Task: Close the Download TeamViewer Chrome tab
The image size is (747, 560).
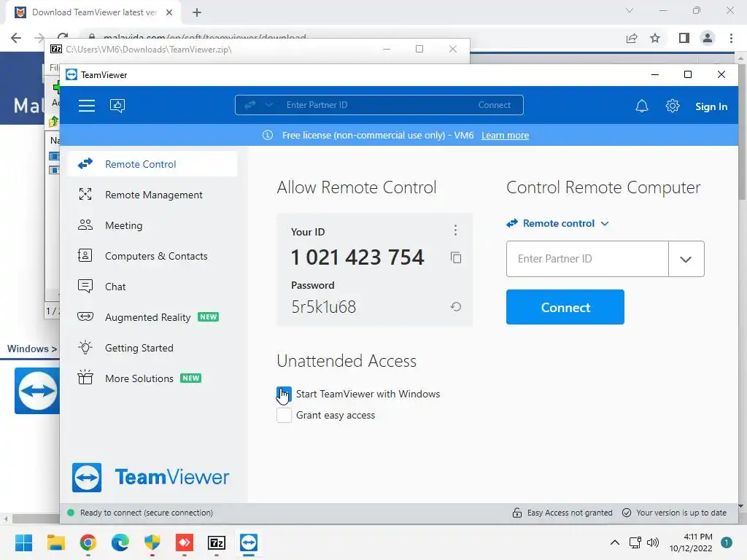Action: tap(169, 12)
